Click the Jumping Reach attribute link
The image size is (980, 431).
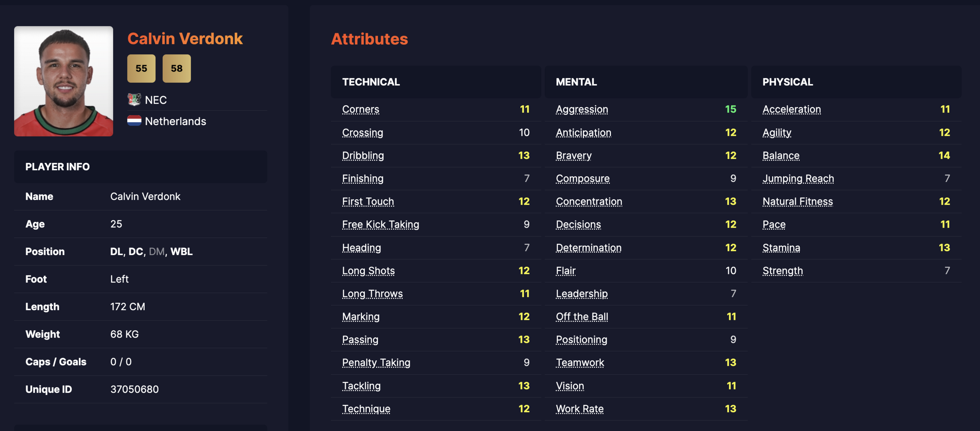pyautogui.click(x=798, y=178)
